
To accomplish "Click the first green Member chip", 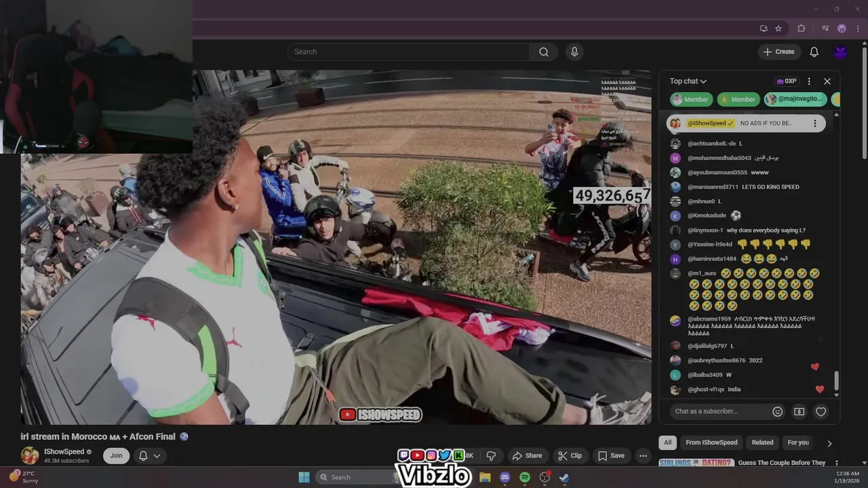I will pos(692,100).
